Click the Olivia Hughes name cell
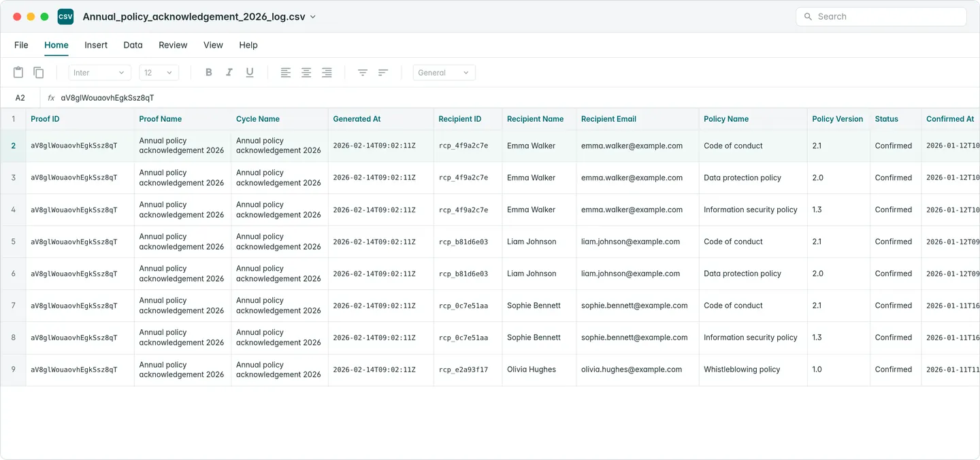Image resolution: width=980 pixels, height=460 pixels. click(540, 369)
